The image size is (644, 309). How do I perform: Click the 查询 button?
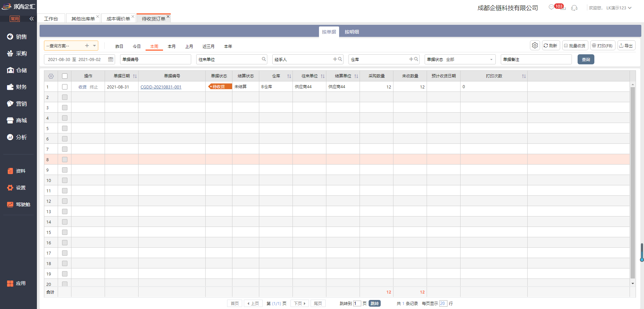586,59
